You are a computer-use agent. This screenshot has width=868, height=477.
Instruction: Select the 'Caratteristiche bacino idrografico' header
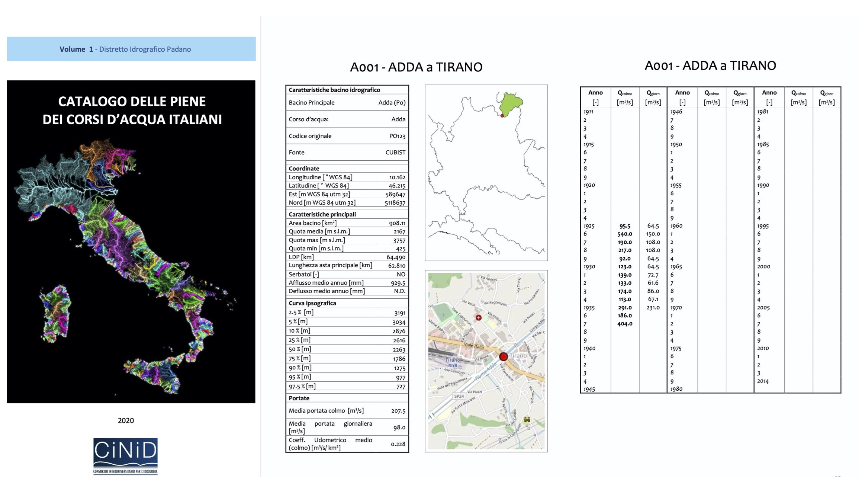(334, 90)
